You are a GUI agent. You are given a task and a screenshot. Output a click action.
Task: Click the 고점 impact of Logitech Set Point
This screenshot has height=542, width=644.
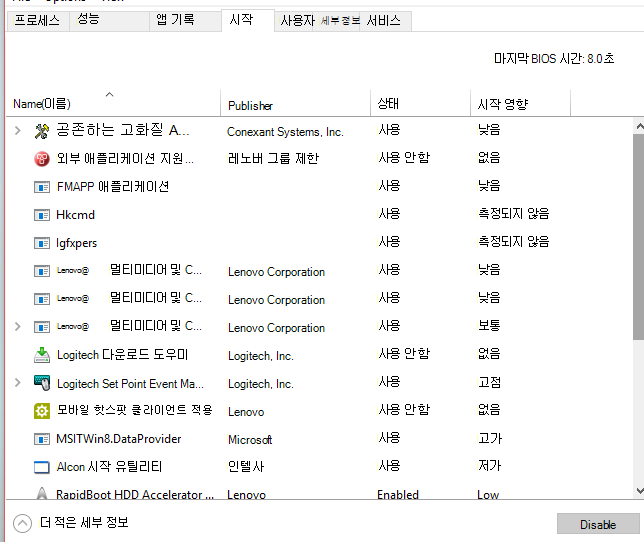(x=490, y=382)
